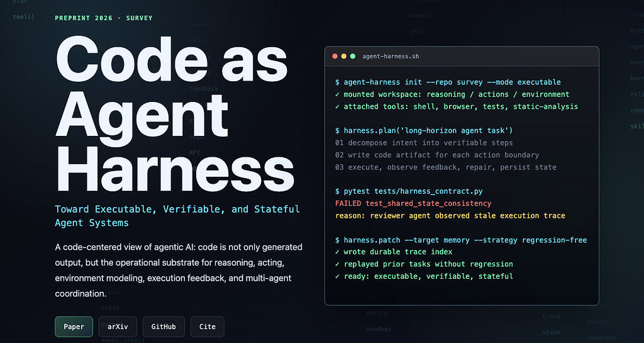
Task: Click yellow dot in agent-harness.sh window
Action: pos(344,56)
